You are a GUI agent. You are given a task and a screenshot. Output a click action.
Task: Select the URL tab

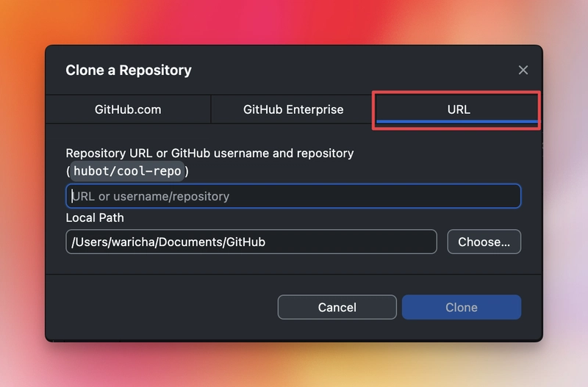[458, 109]
